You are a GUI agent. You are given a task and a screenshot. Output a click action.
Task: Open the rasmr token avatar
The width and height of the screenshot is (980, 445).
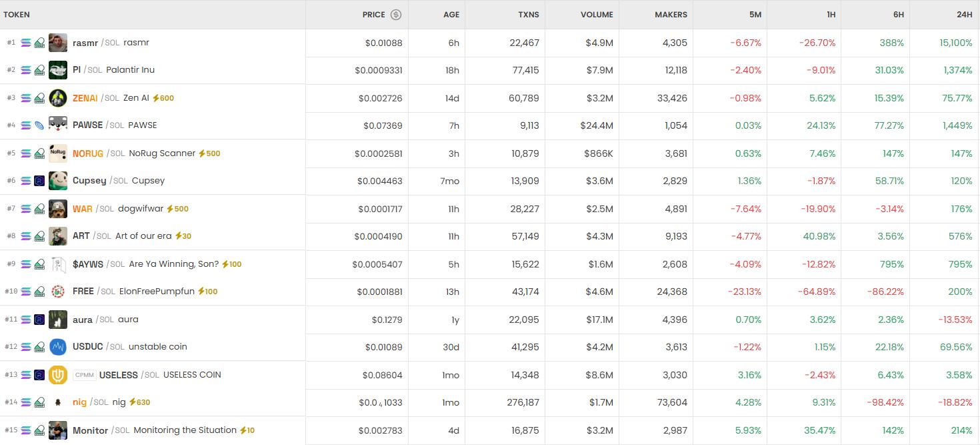(x=58, y=43)
